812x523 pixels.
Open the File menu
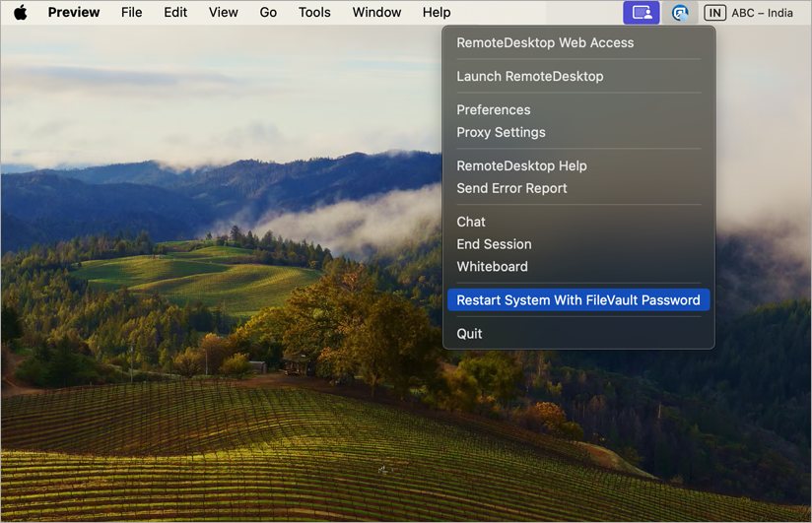pos(131,13)
